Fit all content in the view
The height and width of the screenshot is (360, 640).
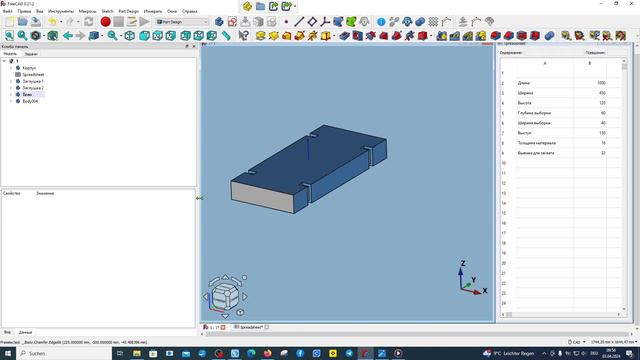pos(9,36)
